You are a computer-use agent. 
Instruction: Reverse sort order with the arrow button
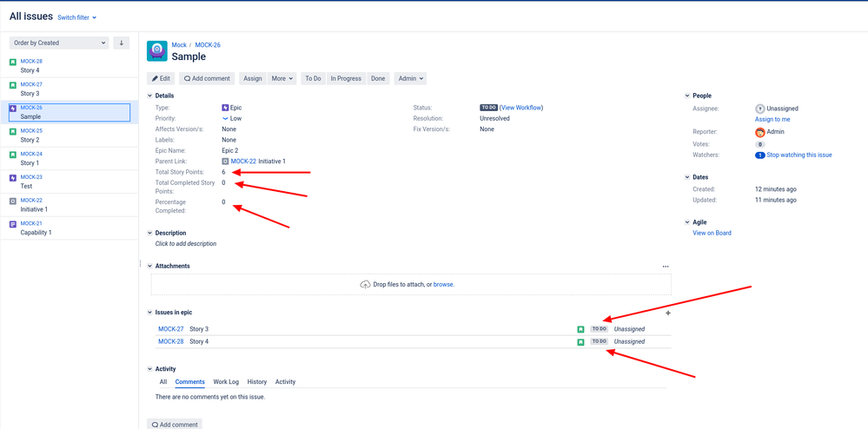click(122, 43)
